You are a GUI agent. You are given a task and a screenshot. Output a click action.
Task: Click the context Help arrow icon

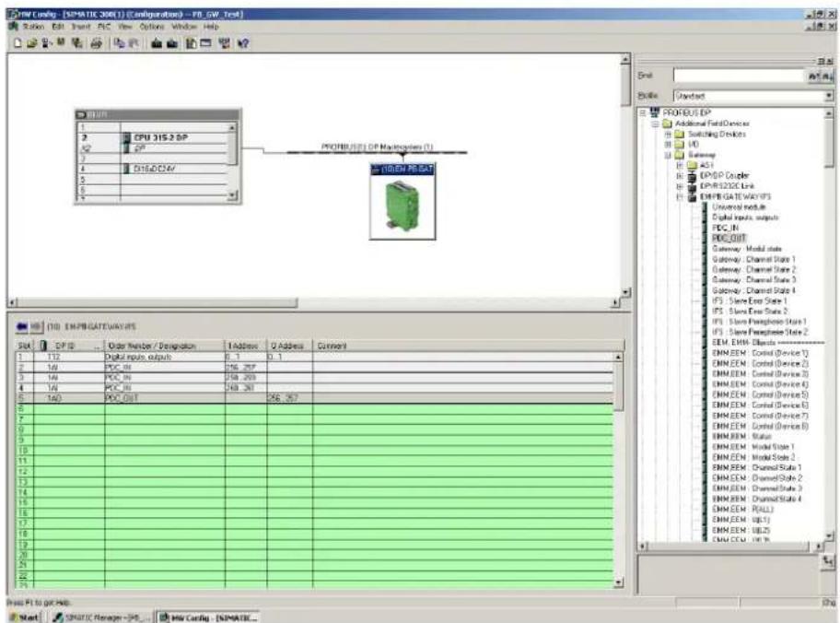tap(243, 43)
